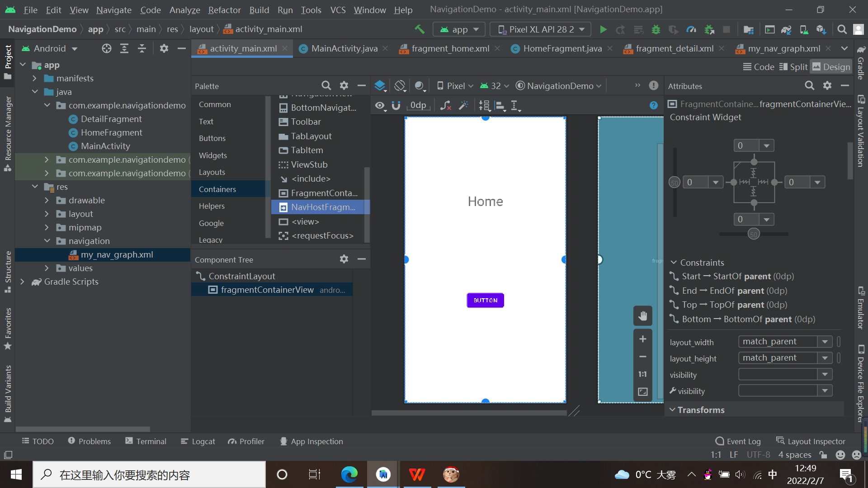Open the layout_width match_parent dropdown

pos(825,342)
